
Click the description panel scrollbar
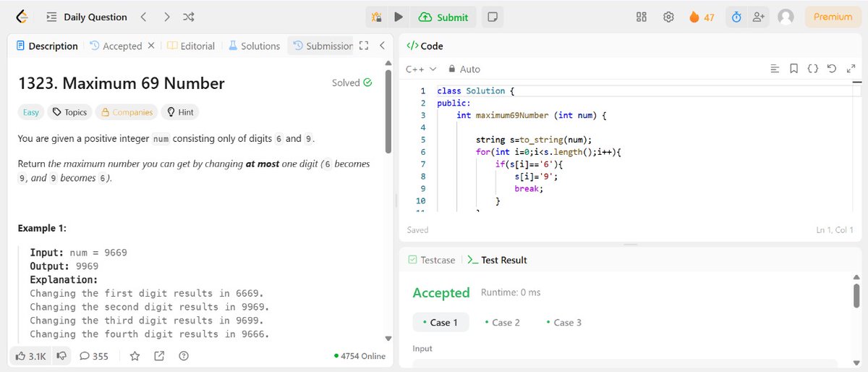coord(388,112)
